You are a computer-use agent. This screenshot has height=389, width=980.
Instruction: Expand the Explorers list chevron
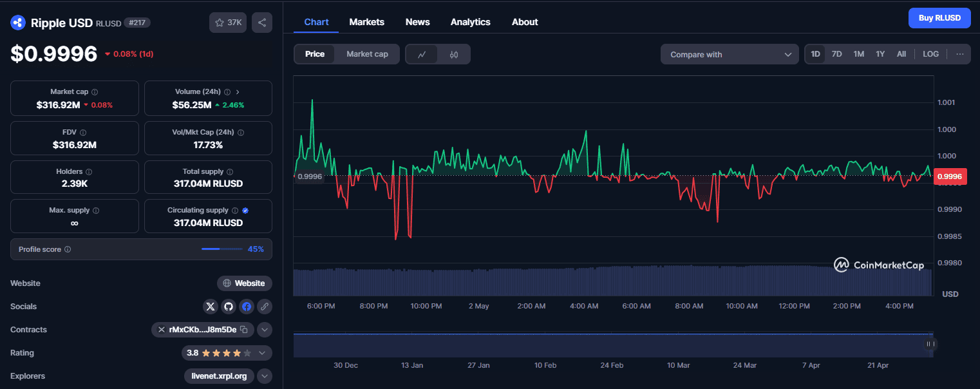point(265,376)
